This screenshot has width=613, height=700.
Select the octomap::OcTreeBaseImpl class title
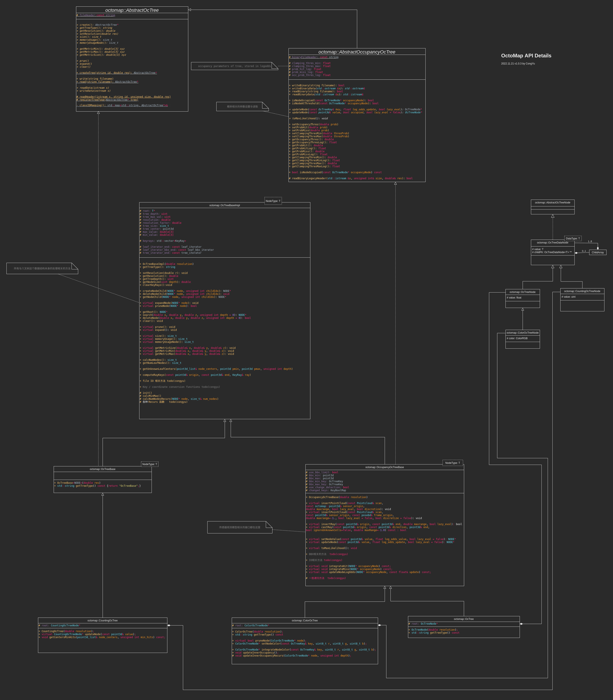tap(224, 205)
